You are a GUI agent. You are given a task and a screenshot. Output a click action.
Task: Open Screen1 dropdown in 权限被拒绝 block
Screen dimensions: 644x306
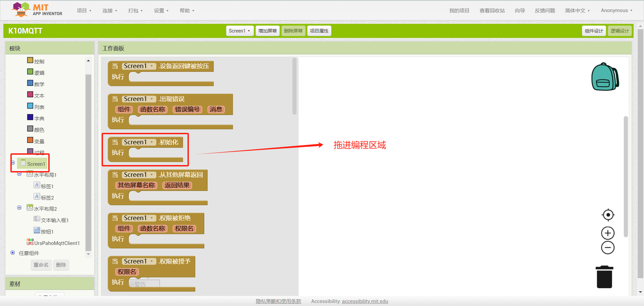click(139, 218)
